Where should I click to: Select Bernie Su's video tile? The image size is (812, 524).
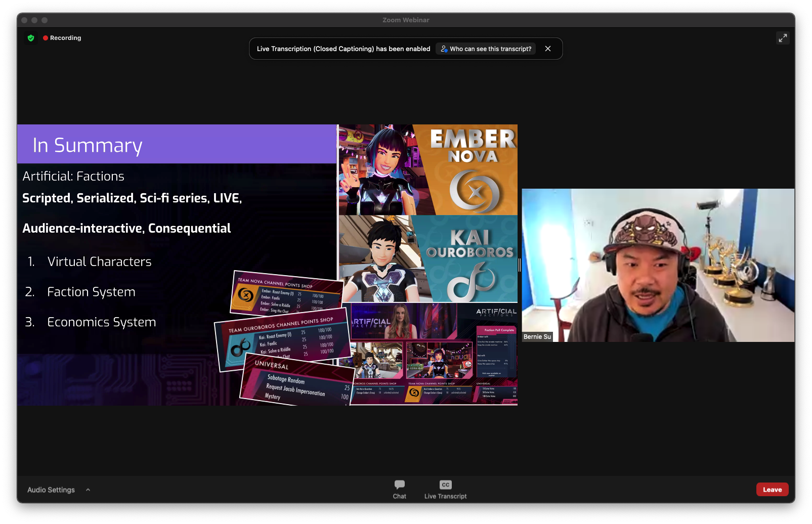[658, 265]
